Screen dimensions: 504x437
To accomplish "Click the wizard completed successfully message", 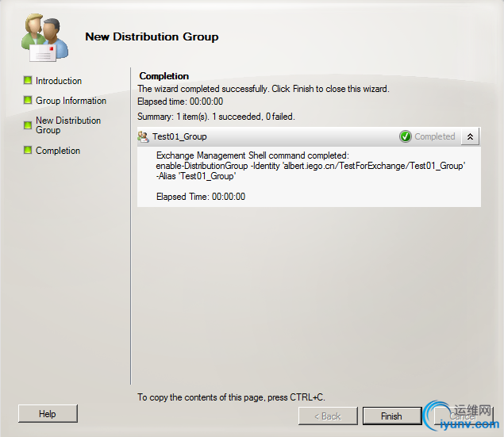I will click(264, 89).
